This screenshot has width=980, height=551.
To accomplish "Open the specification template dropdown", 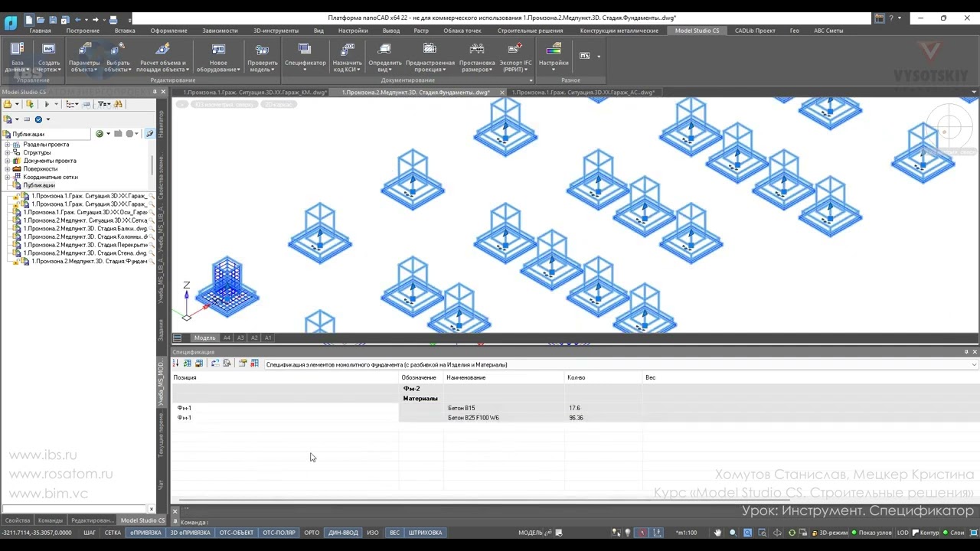I will (x=974, y=364).
